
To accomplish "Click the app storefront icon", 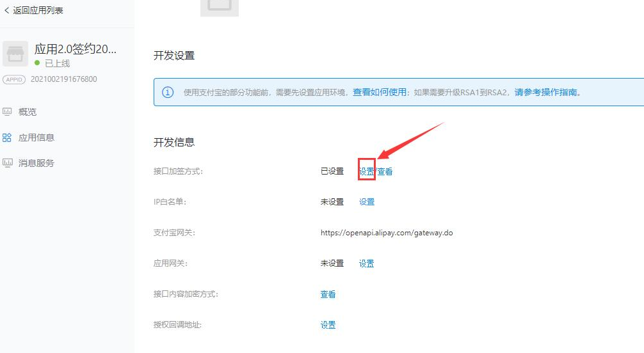I will click(15, 54).
